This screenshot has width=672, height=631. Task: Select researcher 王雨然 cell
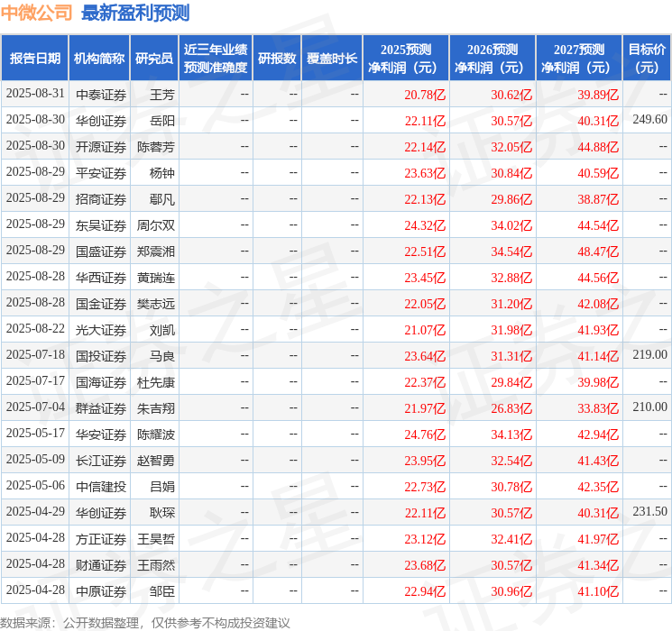(x=155, y=565)
